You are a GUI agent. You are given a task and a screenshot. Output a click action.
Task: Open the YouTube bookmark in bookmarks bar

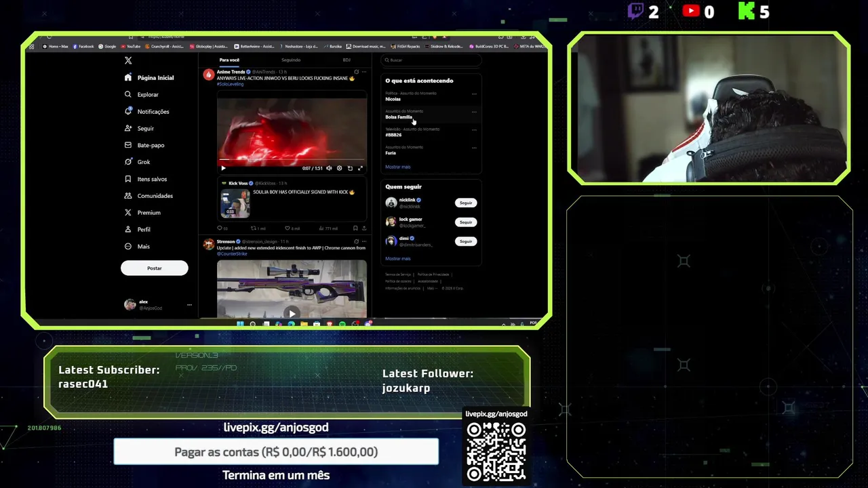click(x=130, y=46)
